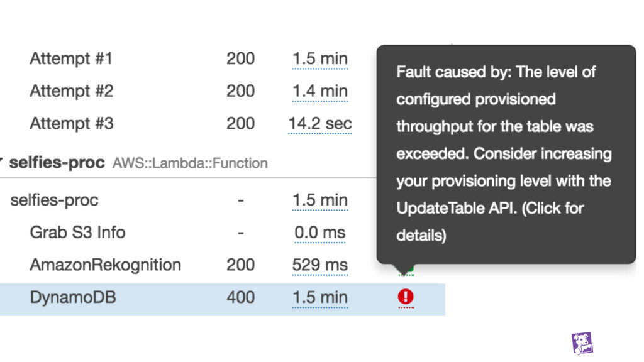Click the 1.5 min duration for selfies-proc
Viewport: 644px width, 362px height.
coord(319,200)
